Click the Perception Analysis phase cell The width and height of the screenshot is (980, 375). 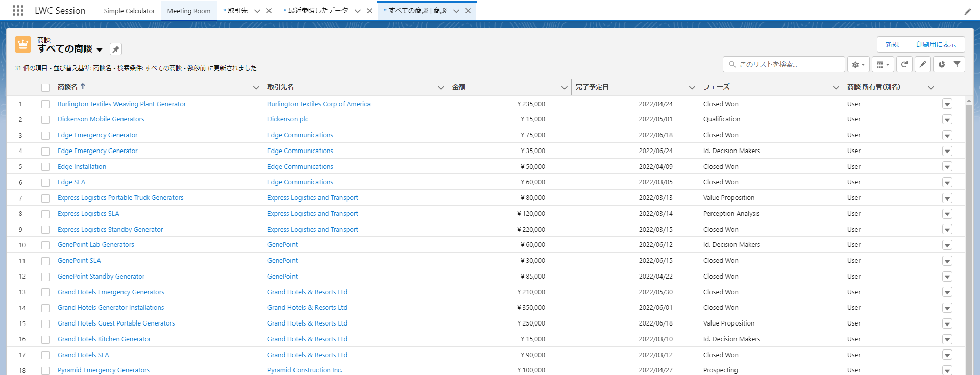[731, 214]
